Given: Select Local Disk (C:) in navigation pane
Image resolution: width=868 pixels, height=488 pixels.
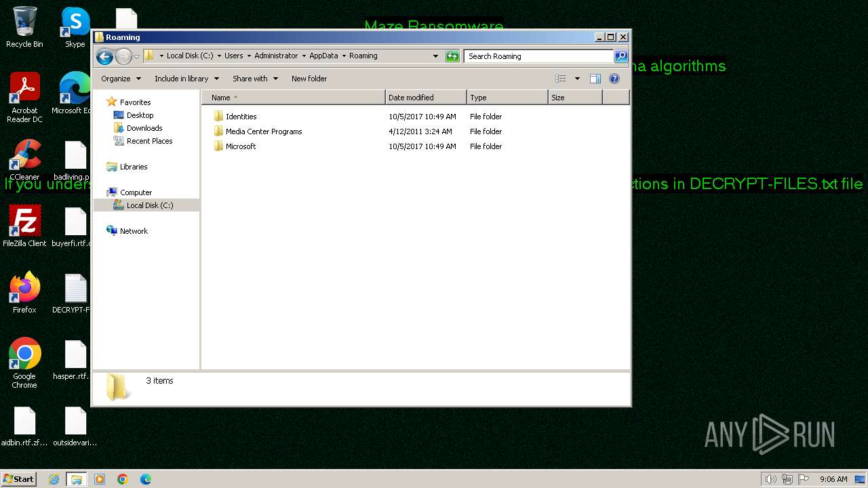Looking at the screenshot, I should (x=143, y=205).
